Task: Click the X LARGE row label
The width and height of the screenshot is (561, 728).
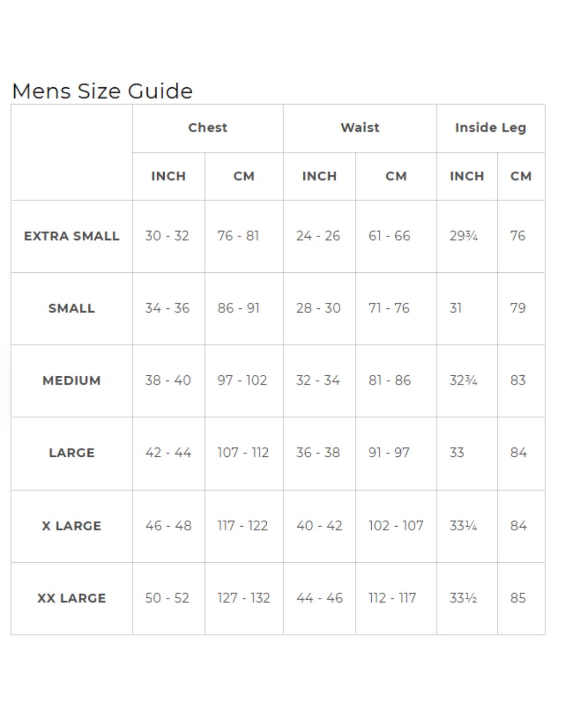Action: tap(71, 526)
